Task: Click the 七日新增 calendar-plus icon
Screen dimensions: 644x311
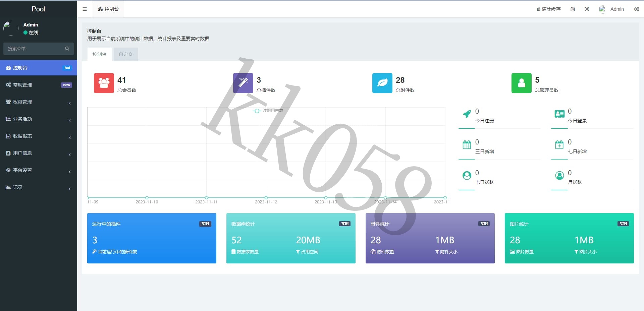Action: (x=559, y=145)
